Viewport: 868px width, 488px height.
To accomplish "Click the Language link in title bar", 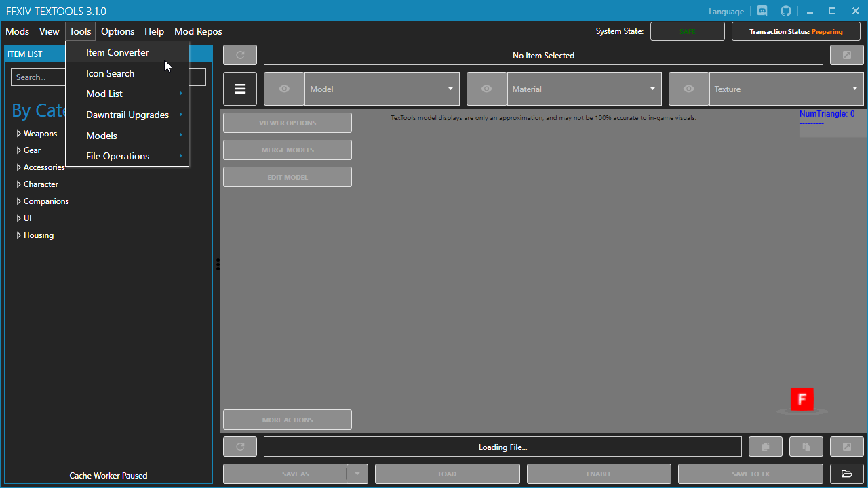I will coord(726,12).
